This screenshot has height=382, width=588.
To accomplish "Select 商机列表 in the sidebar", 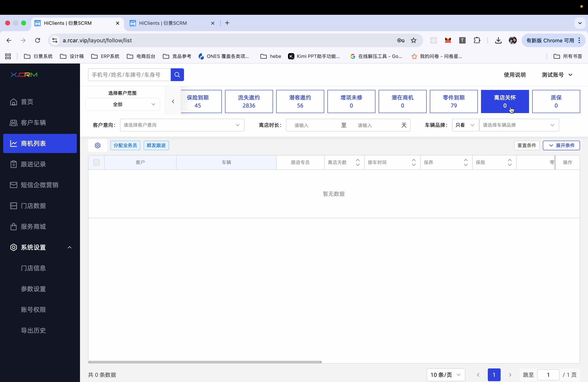I will click(x=40, y=143).
